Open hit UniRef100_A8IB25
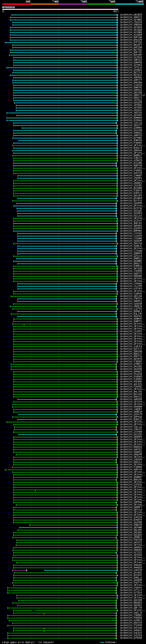The width and height of the screenshot is (146, 644). [x=131, y=15]
